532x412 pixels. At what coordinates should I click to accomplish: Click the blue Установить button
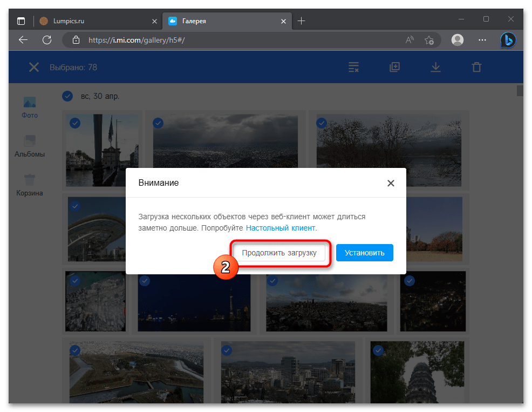(x=364, y=252)
